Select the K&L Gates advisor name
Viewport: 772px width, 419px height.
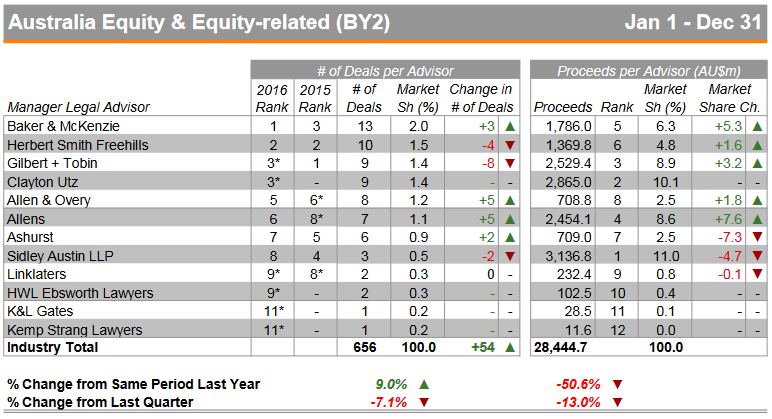[x=40, y=311]
